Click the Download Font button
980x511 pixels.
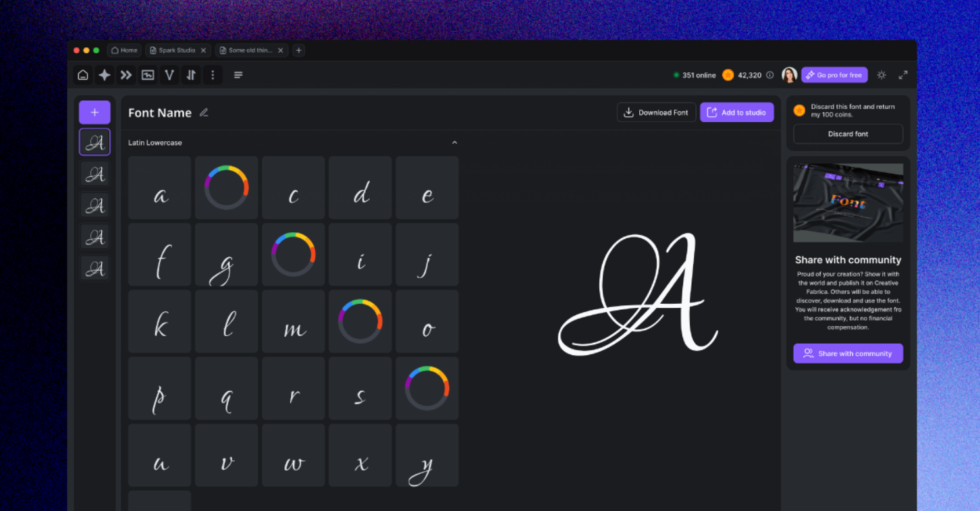click(656, 113)
